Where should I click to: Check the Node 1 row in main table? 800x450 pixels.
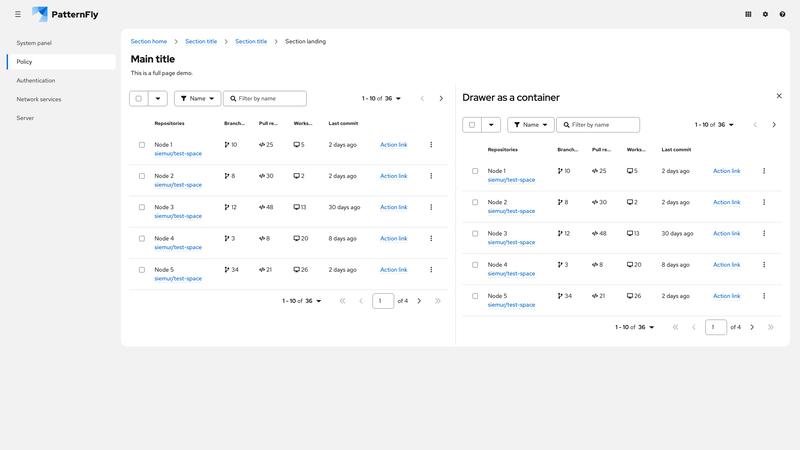(x=142, y=145)
